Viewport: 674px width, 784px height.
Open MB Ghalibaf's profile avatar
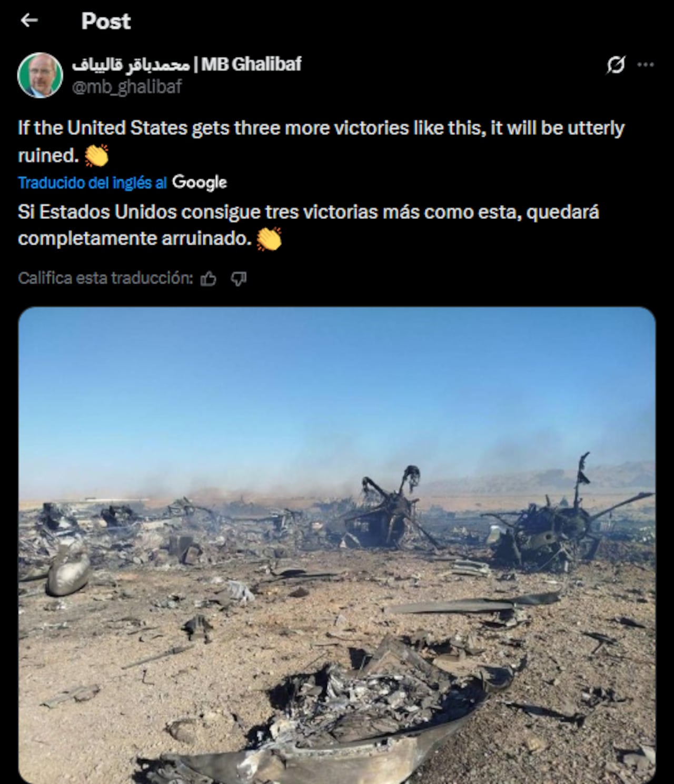[40, 75]
